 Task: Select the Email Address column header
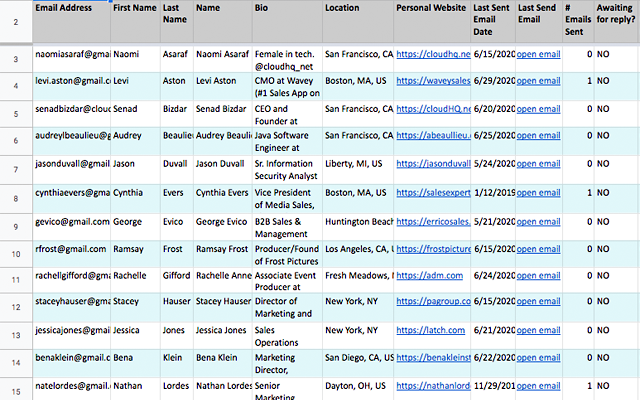71,21
